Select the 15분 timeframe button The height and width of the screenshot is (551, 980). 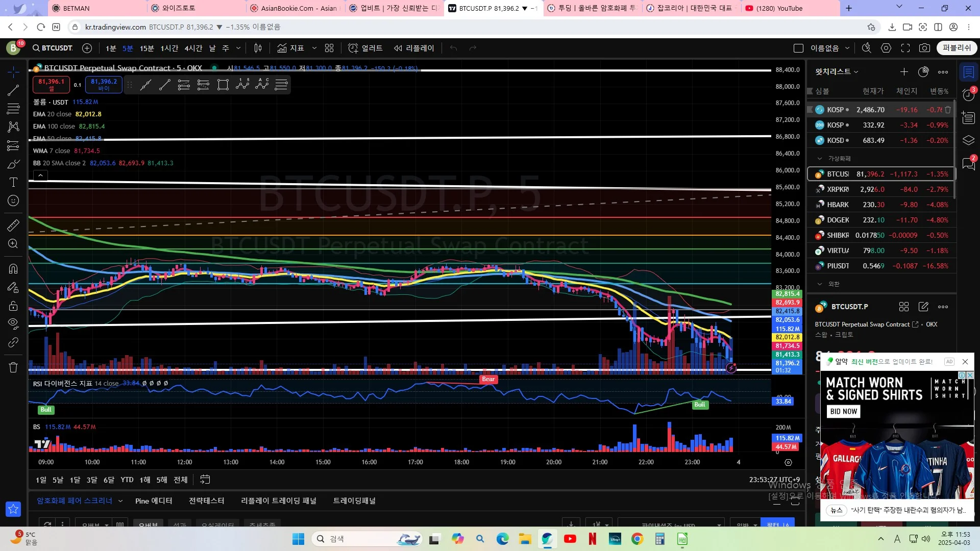point(146,48)
